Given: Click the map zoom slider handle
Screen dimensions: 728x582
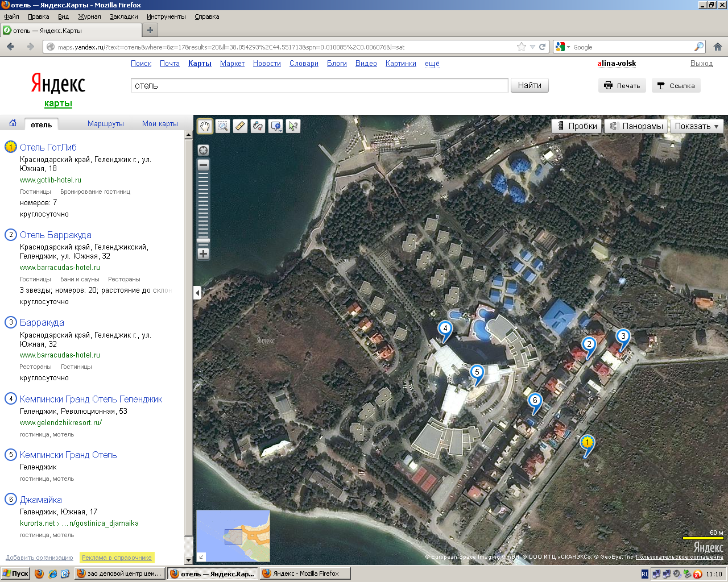Looking at the screenshot, I should point(203,240).
